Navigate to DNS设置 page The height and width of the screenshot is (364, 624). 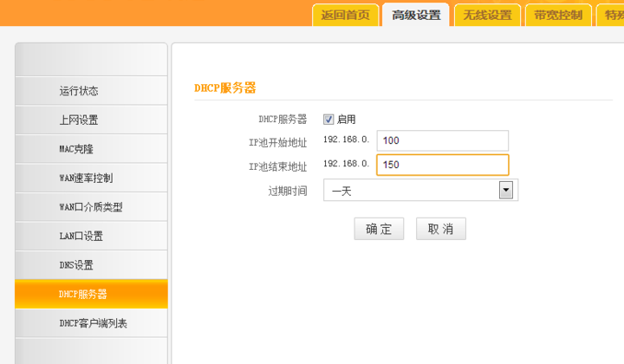click(76, 265)
